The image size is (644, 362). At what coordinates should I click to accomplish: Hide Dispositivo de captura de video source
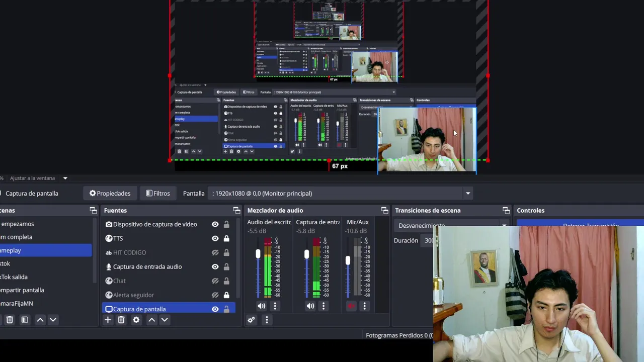(215, 224)
